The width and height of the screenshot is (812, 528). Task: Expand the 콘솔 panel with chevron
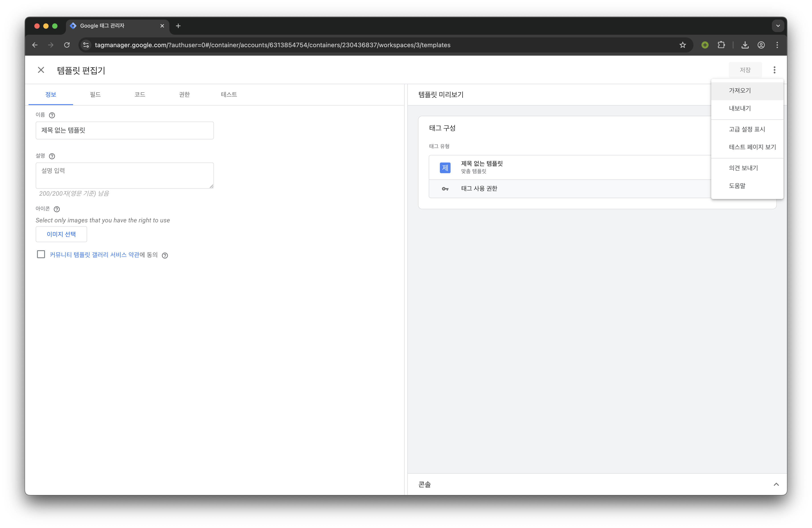(776, 484)
